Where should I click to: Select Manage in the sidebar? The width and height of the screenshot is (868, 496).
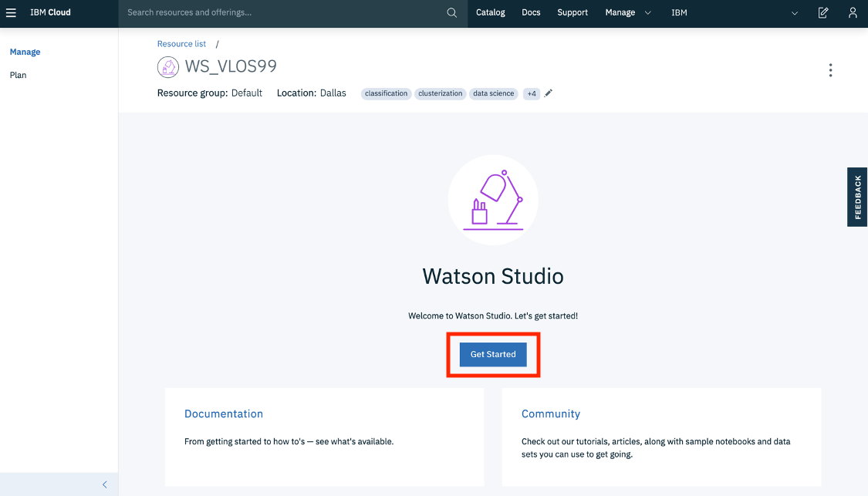pyautogui.click(x=25, y=52)
